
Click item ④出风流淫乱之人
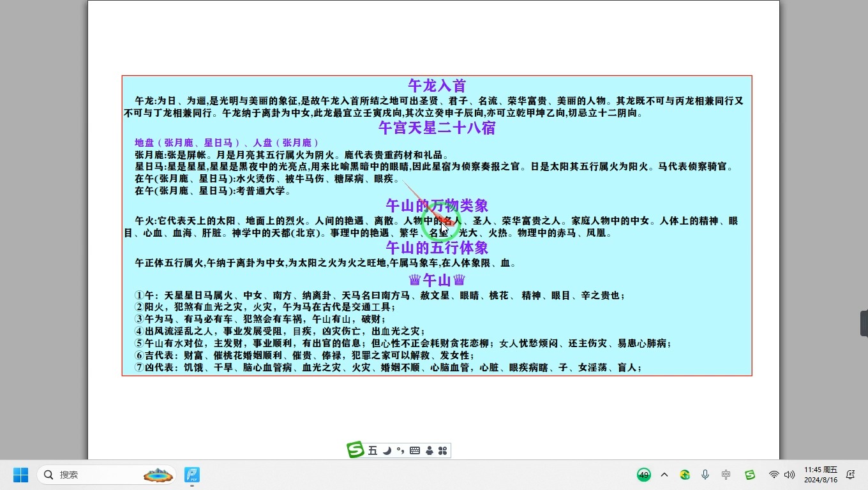pos(280,331)
